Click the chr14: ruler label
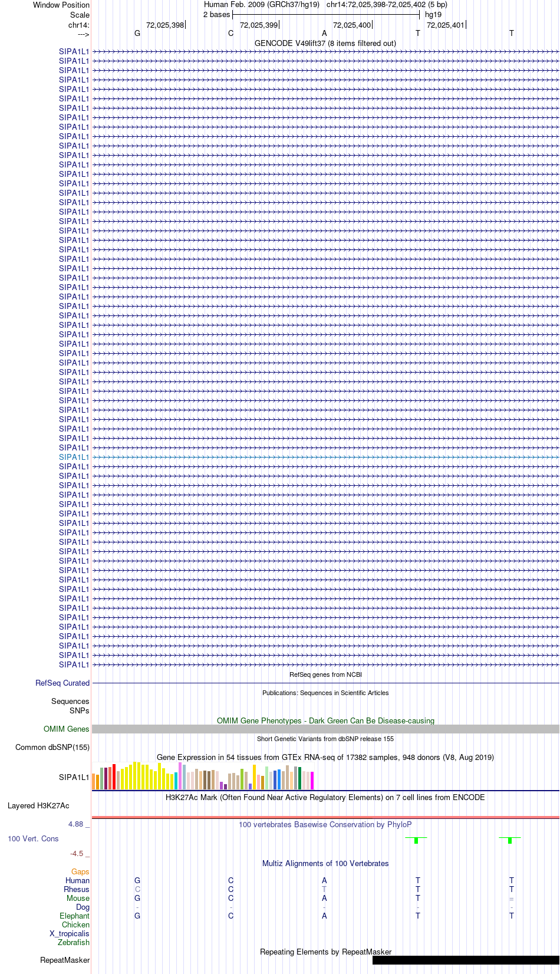This screenshot has height=974, width=560. 79,25
